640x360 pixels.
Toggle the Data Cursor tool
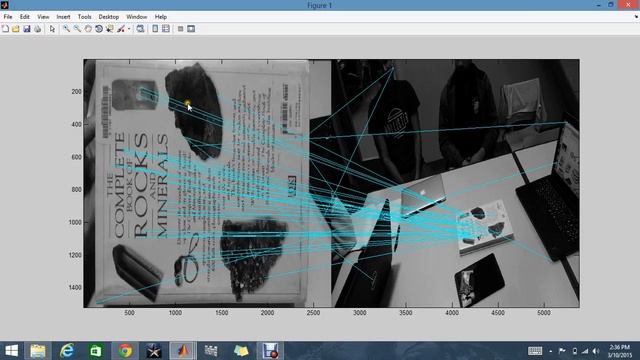pyautogui.click(x=109, y=29)
